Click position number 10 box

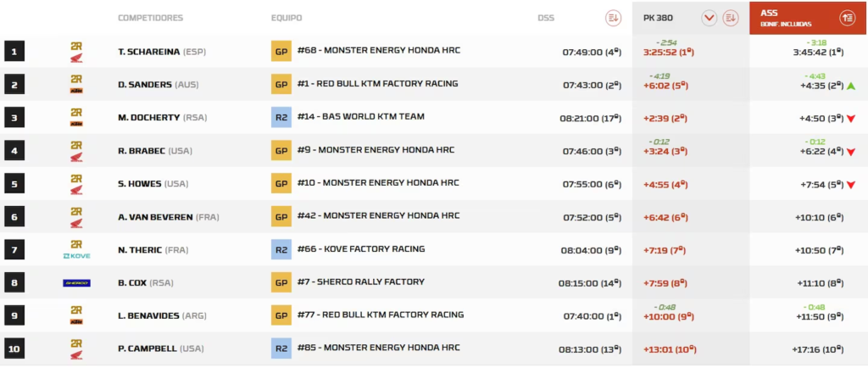coord(14,348)
